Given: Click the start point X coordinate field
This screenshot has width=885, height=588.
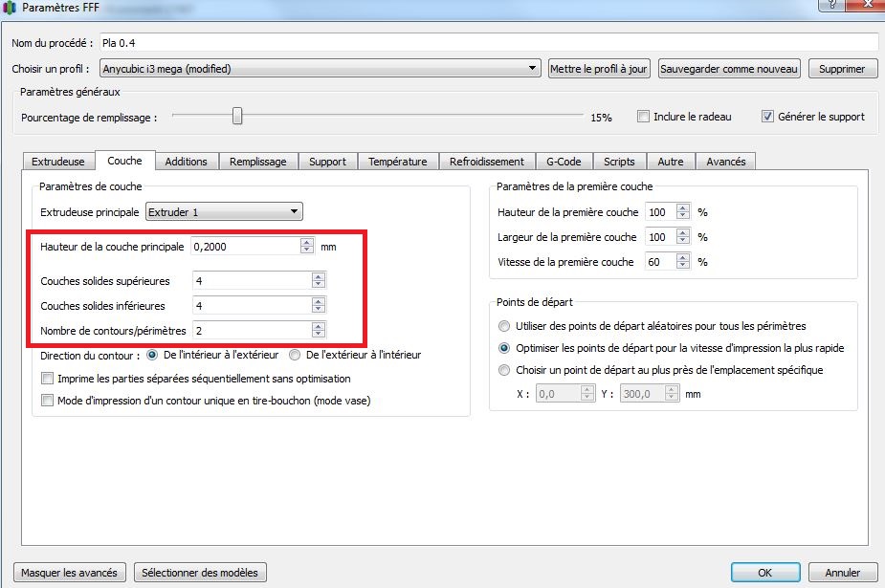Looking at the screenshot, I should pyautogui.click(x=559, y=394).
